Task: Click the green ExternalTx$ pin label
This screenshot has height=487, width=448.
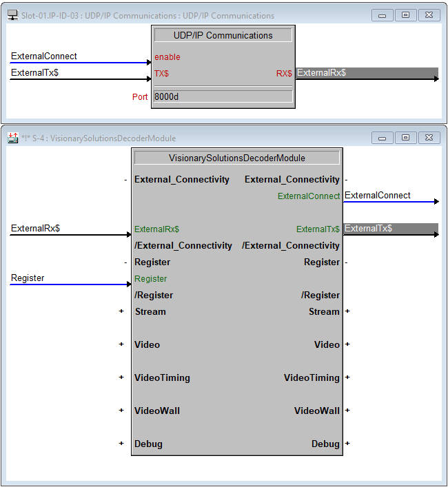Action: (x=318, y=229)
